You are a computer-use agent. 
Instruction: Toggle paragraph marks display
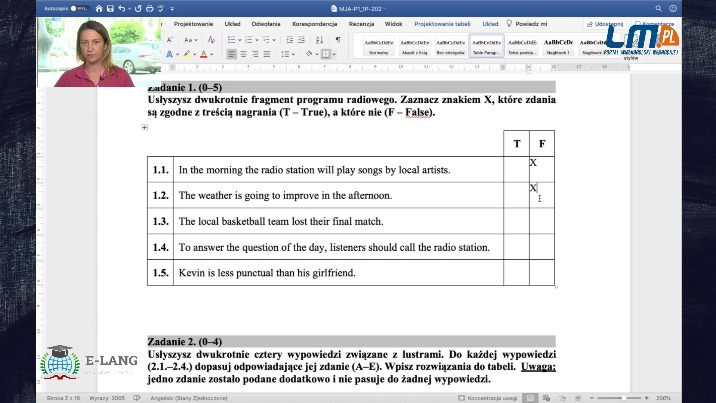[x=338, y=40]
